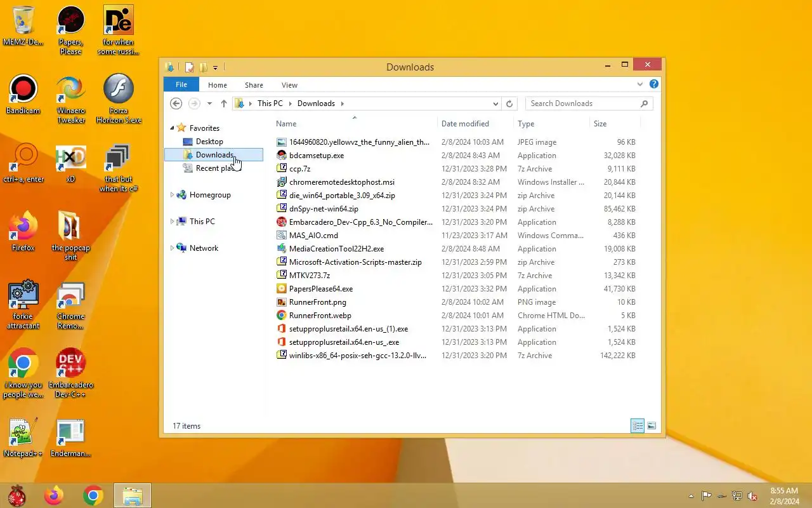Image resolution: width=812 pixels, height=508 pixels.
Task: Go up one folder level
Action: [x=224, y=104]
